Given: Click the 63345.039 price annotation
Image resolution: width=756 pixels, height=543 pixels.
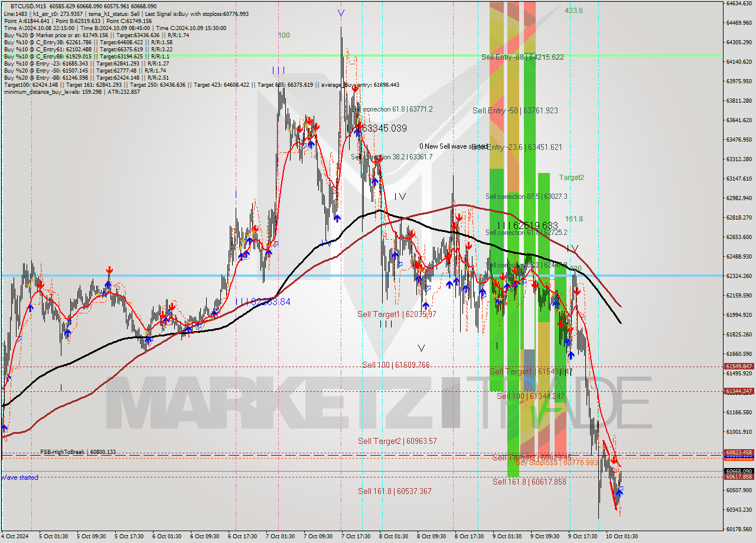Looking at the screenshot, I should tap(384, 128).
